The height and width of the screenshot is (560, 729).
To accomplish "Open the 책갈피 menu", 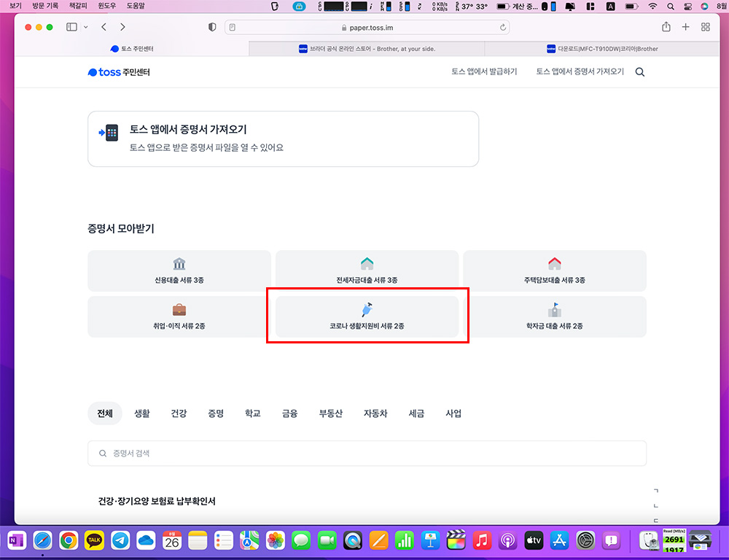I will (x=78, y=6).
